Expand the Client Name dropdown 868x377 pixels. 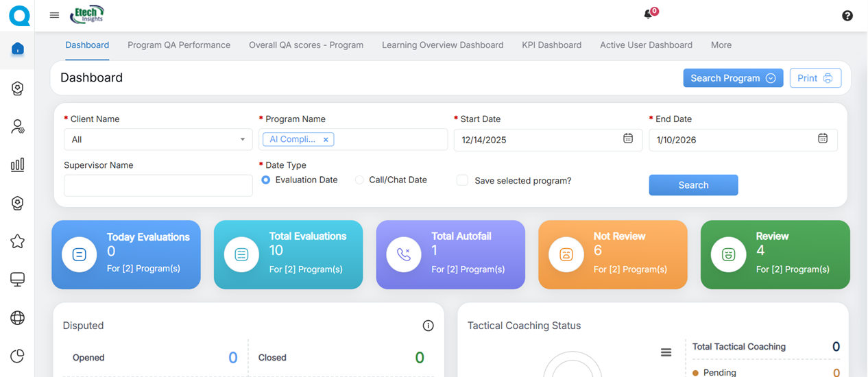[158, 139]
